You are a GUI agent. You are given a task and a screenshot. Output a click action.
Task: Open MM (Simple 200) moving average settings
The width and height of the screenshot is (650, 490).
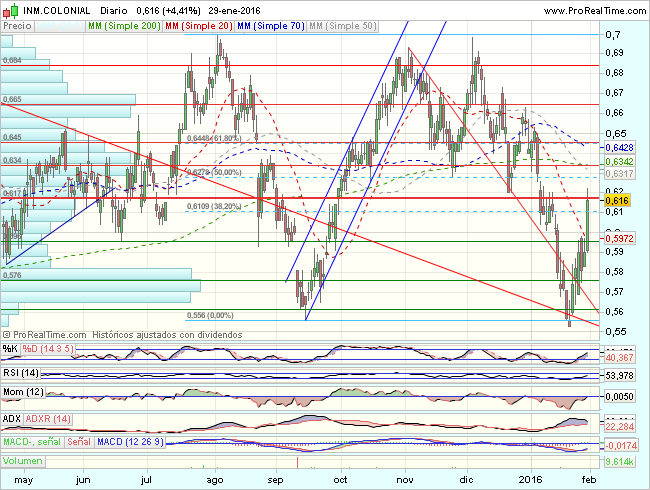(124, 26)
